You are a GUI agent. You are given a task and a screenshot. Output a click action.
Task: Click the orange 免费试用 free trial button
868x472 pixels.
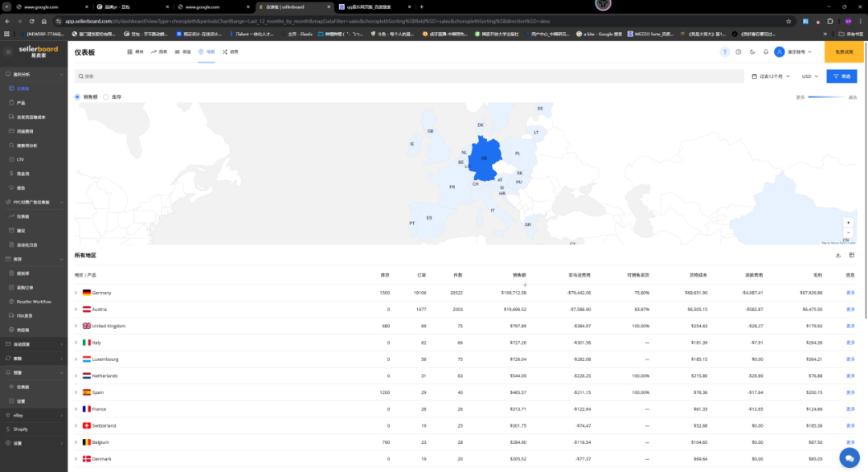(x=844, y=52)
